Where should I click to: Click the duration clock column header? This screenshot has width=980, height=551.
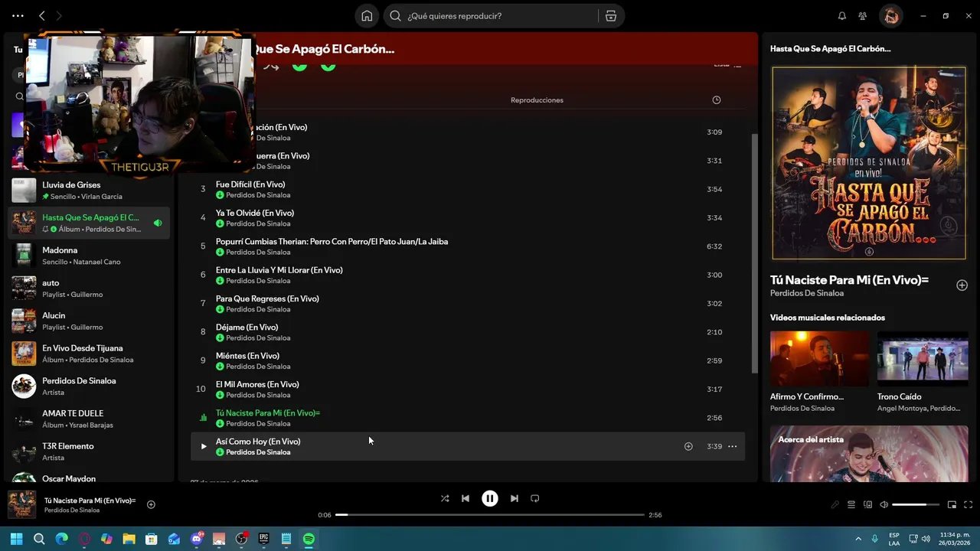(717, 100)
